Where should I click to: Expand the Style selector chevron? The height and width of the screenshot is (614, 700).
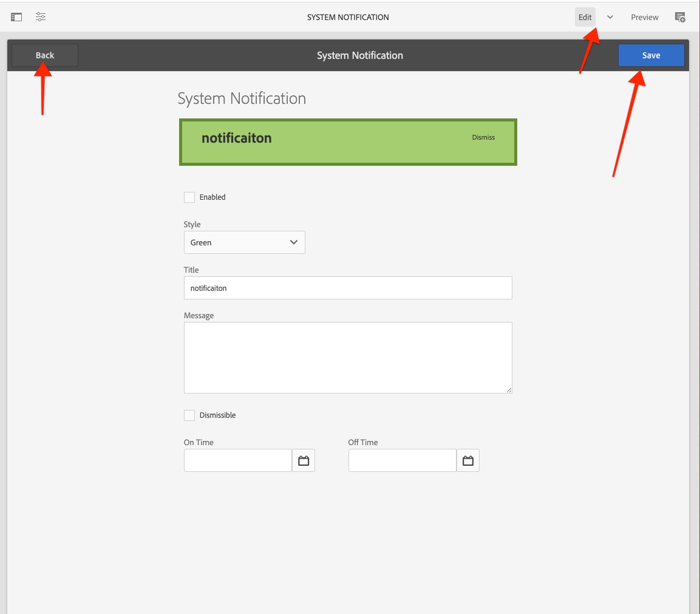pyautogui.click(x=294, y=242)
